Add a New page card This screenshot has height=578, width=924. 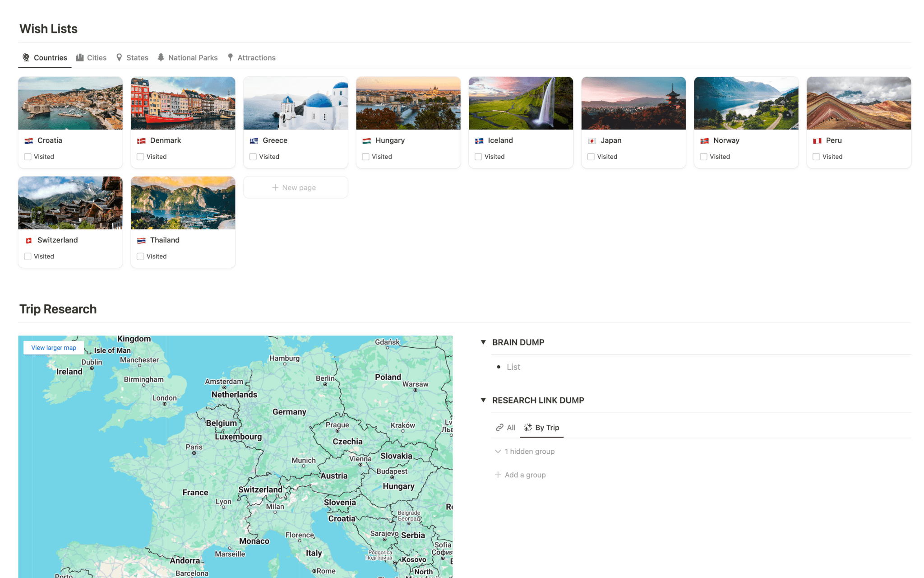click(296, 187)
